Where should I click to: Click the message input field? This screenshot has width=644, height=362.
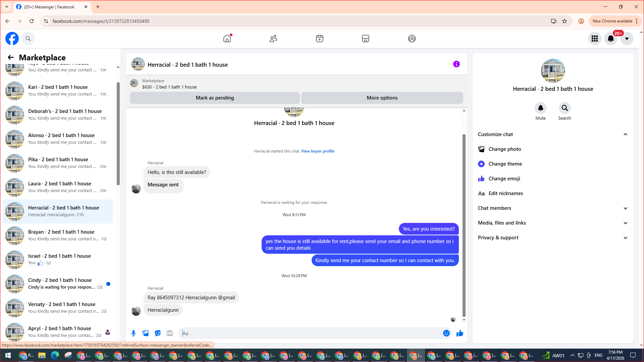coord(312,333)
